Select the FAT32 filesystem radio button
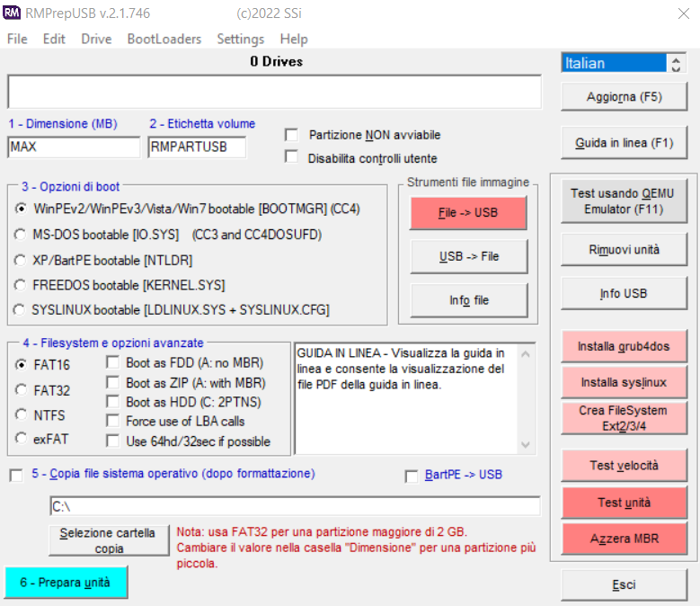Screen dimensions: 700x606 point(21,390)
